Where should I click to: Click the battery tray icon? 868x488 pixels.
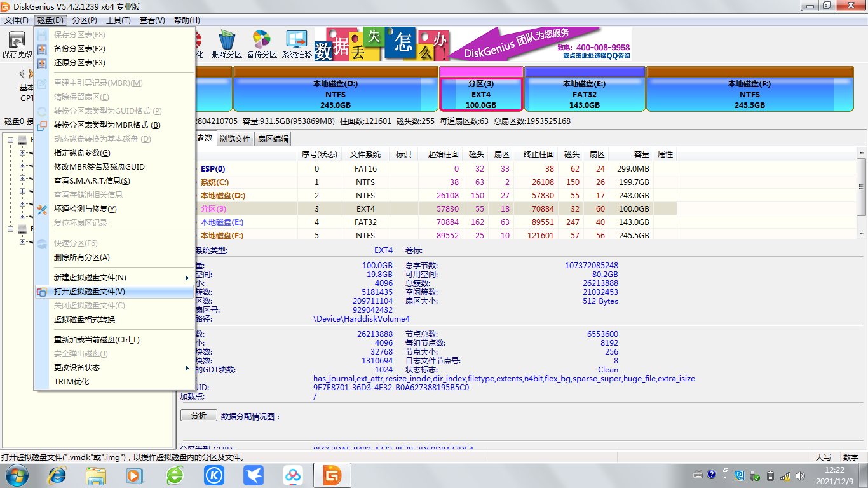coord(770,475)
